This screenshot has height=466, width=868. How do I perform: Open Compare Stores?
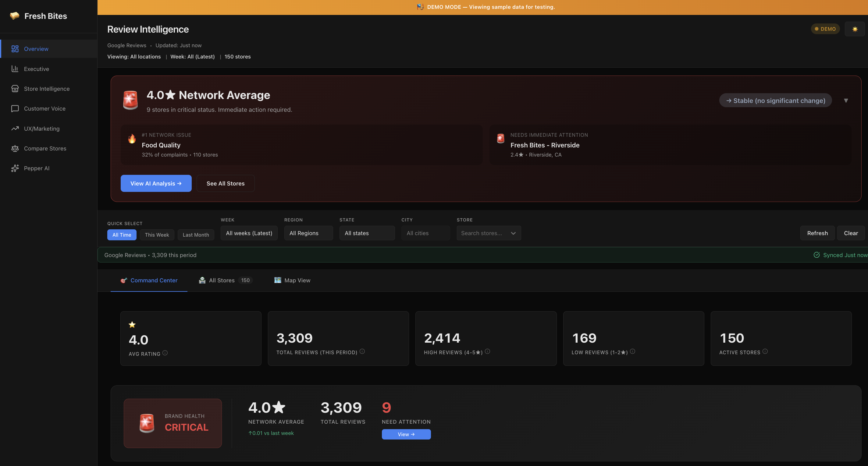(45, 148)
